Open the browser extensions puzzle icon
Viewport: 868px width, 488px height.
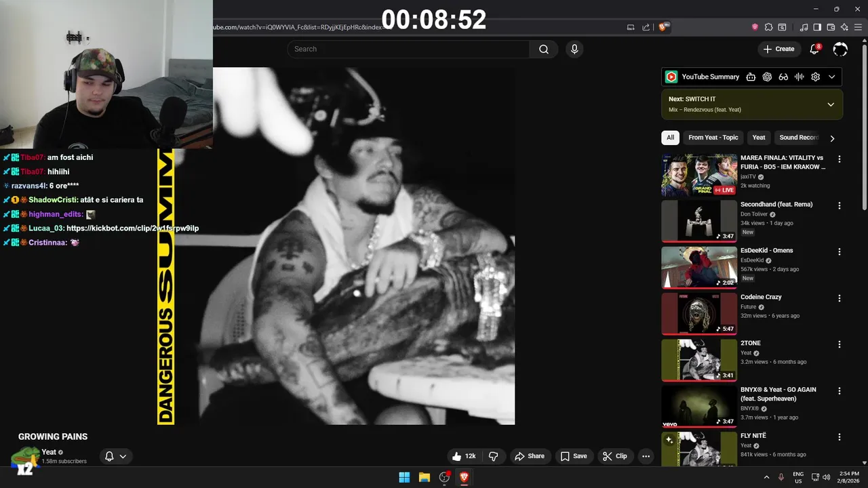[768, 27]
